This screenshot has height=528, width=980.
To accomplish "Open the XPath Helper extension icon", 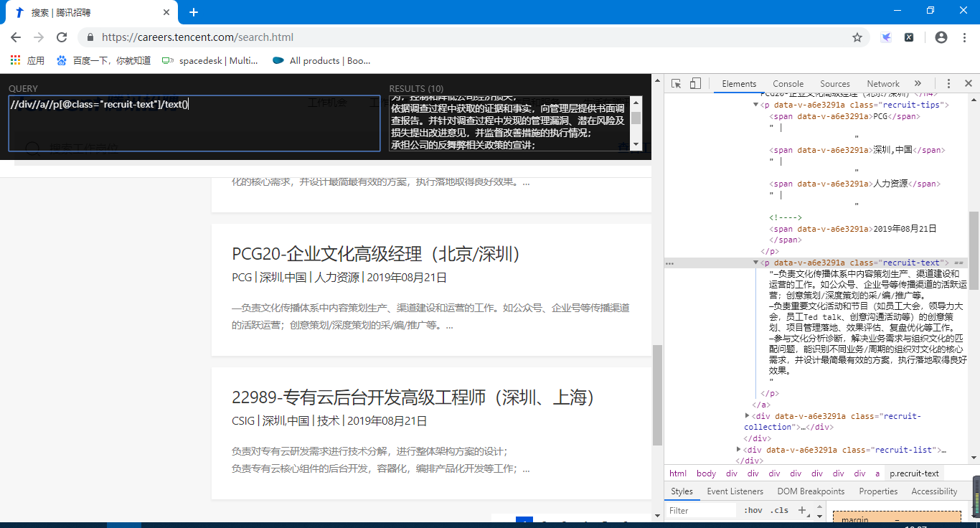I will (x=909, y=37).
